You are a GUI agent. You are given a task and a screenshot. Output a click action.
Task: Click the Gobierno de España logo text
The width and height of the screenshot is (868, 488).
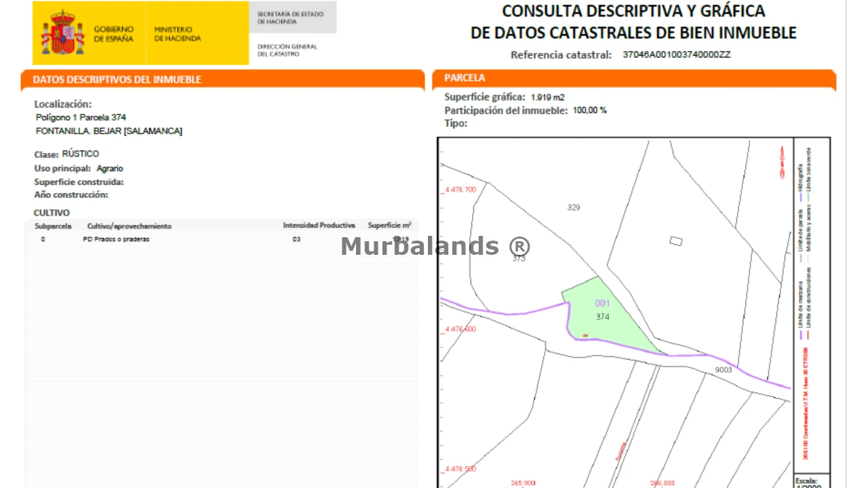(113, 34)
